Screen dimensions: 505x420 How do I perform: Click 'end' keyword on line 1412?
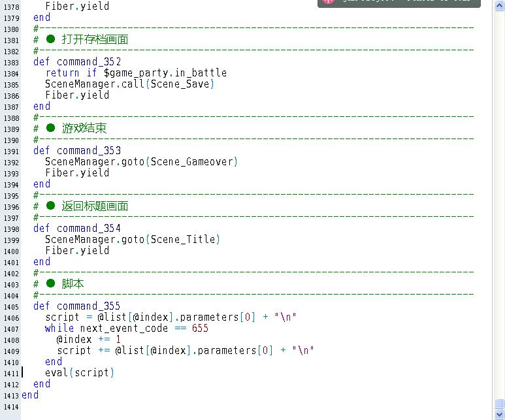pyautogui.click(x=42, y=384)
